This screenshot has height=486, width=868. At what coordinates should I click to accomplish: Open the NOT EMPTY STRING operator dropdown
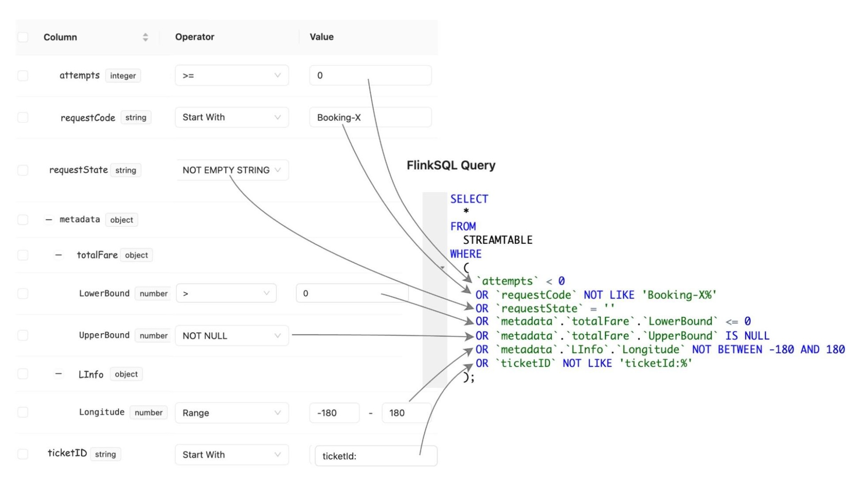[232, 170]
